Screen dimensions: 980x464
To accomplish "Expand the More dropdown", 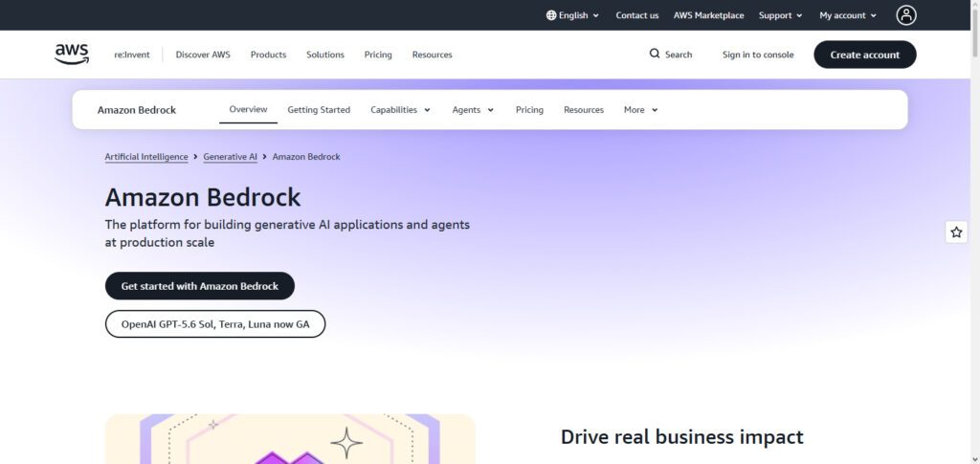I will coord(641,110).
